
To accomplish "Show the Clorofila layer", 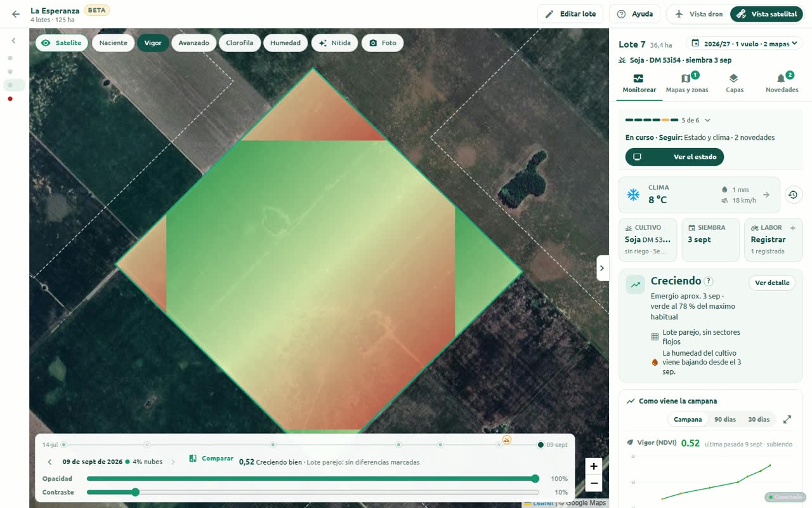I will point(240,43).
